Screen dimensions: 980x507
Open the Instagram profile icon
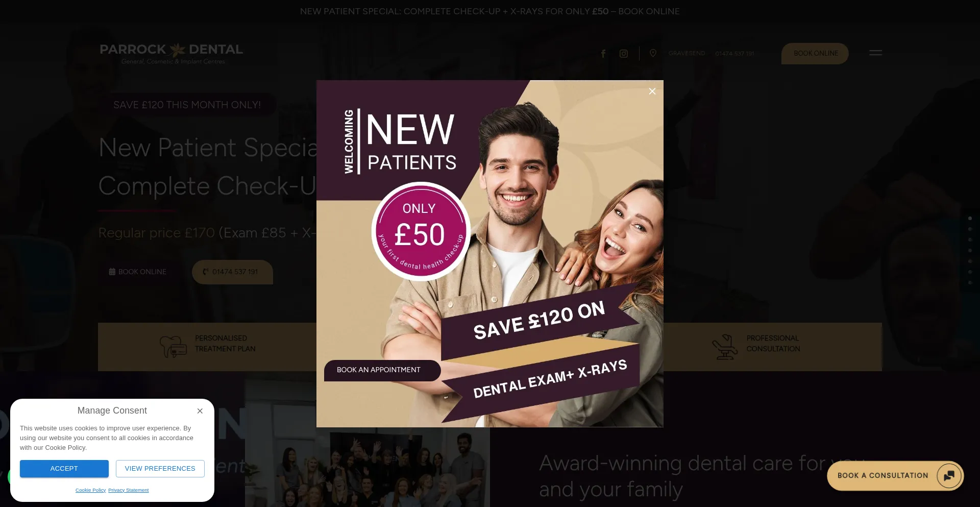tap(624, 54)
